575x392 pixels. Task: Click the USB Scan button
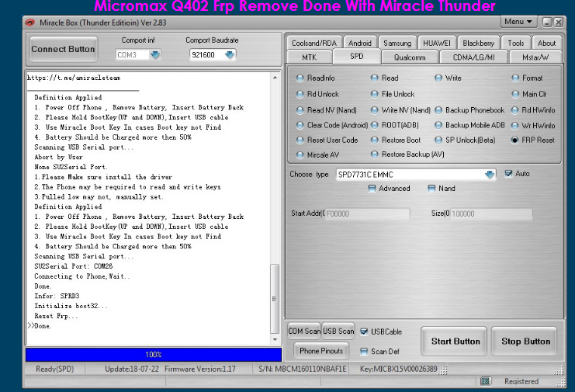[x=338, y=331]
